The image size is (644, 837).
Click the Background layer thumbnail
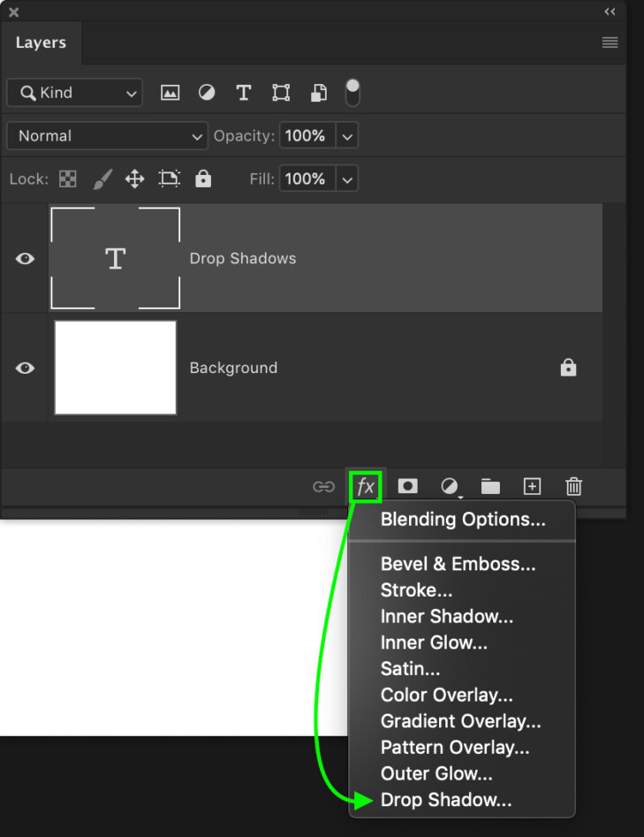[115, 368]
